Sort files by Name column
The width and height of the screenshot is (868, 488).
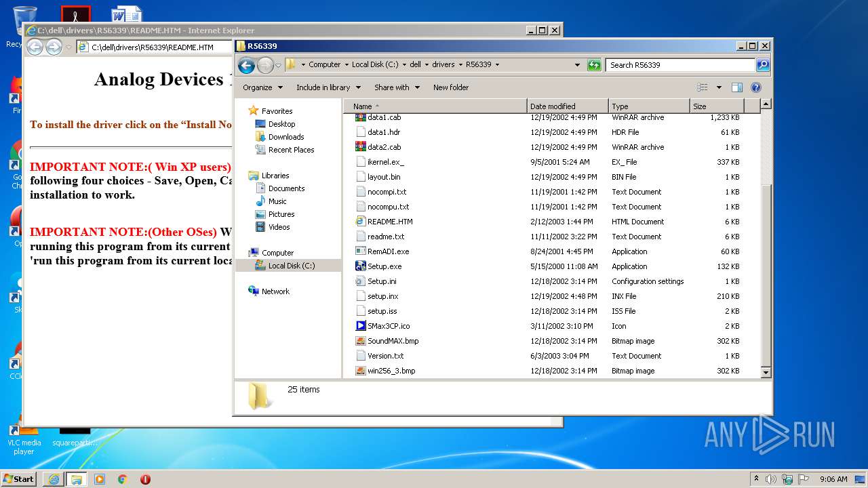[x=435, y=106]
